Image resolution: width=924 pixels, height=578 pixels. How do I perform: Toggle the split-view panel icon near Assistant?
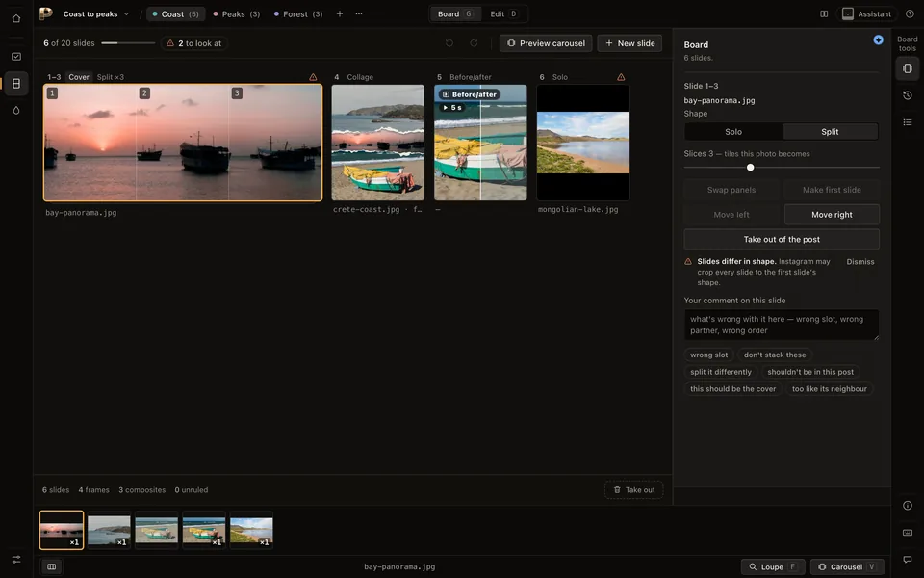pyautogui.click(x=824, y=13)
